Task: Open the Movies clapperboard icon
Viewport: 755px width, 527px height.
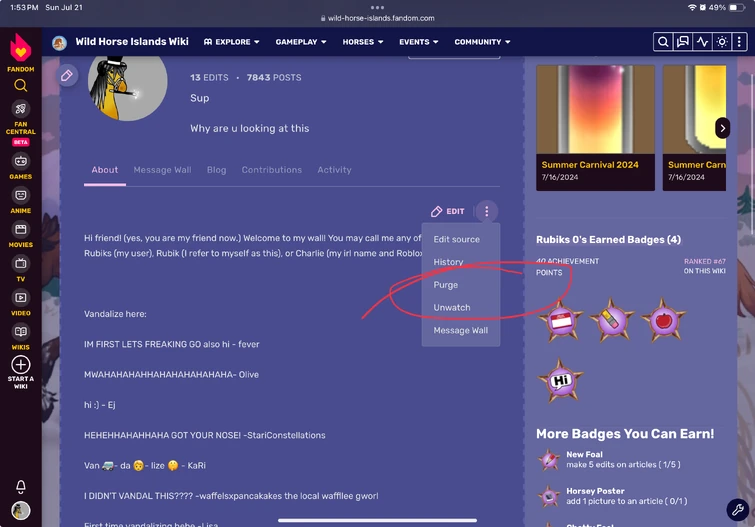Action: pos(20,229)
